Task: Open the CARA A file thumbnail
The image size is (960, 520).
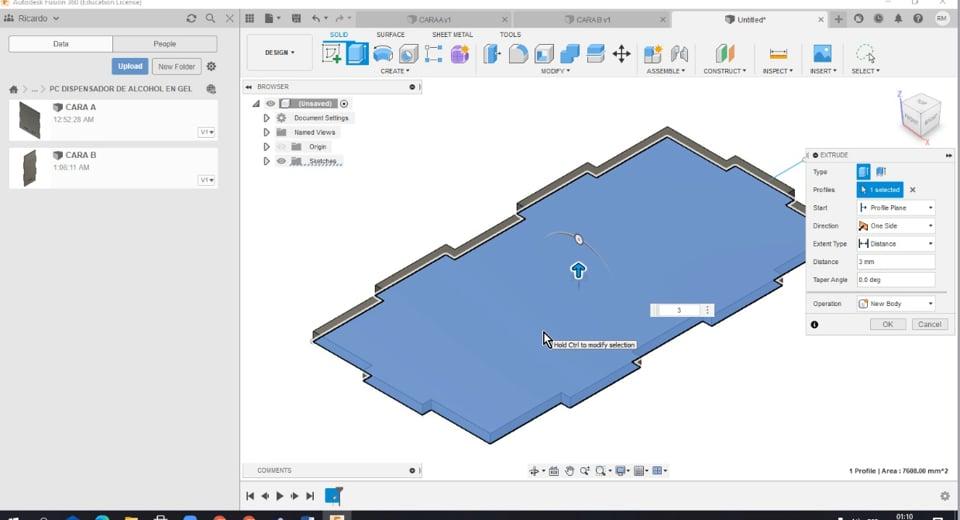Action: (29, 120)
